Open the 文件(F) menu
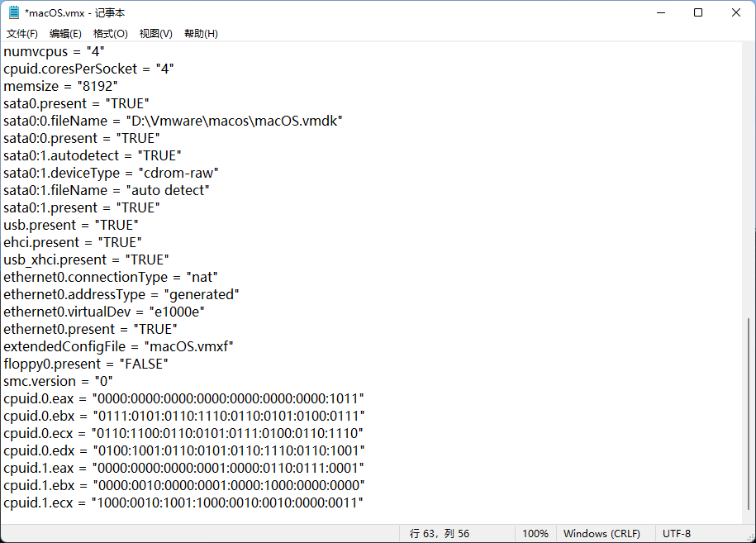 click(x=22, y=34)
